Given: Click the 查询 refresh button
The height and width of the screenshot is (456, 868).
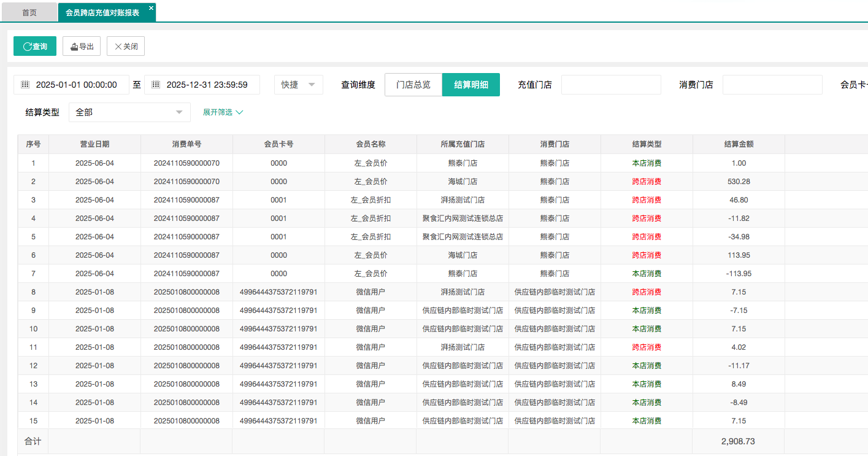Looking at the screenshot, I should (x=35, y=46).
